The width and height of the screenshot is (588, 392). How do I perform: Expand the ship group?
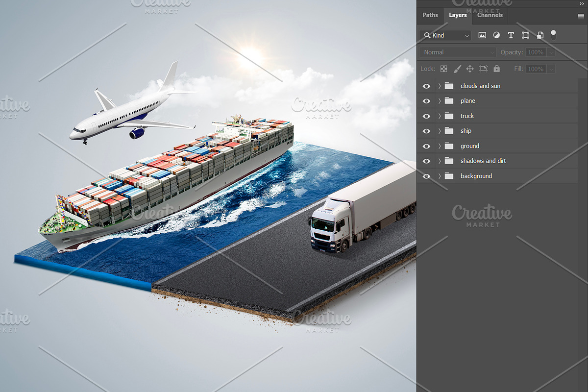pyautogui.click(x=440, y=131)
